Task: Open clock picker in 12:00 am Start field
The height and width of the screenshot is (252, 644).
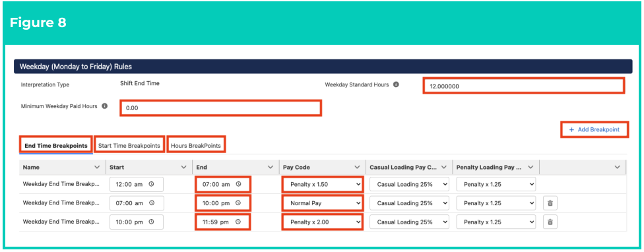Action: click(x=151, y=184)
